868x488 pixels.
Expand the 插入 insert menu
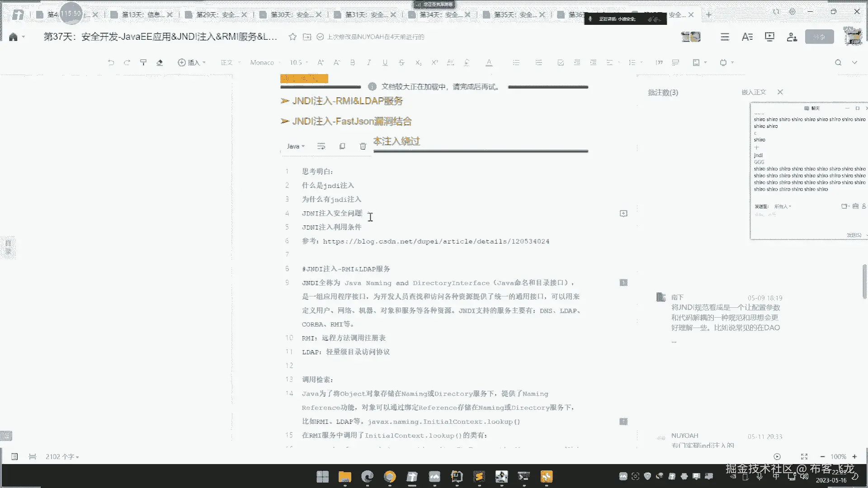click(192, 63)
